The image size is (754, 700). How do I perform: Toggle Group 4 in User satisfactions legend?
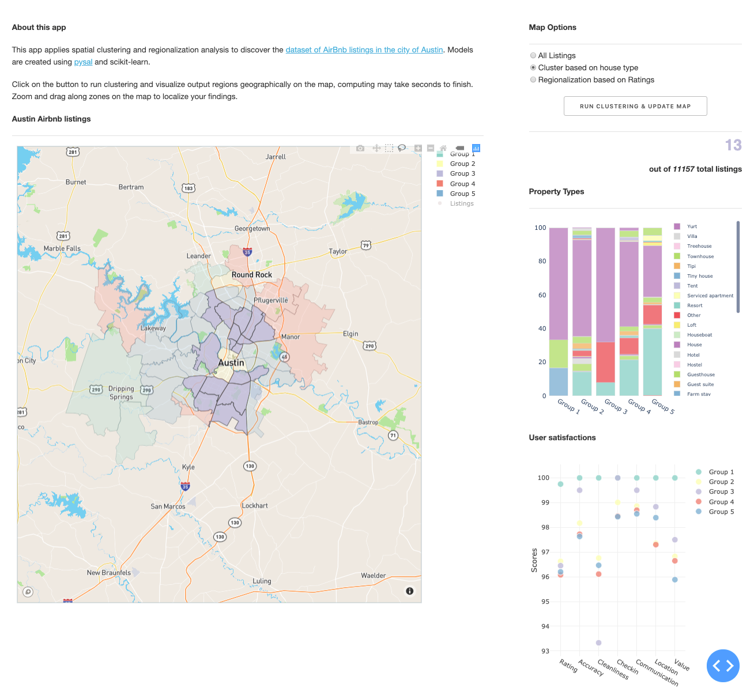pyautogui.click(x=715, y=502)
